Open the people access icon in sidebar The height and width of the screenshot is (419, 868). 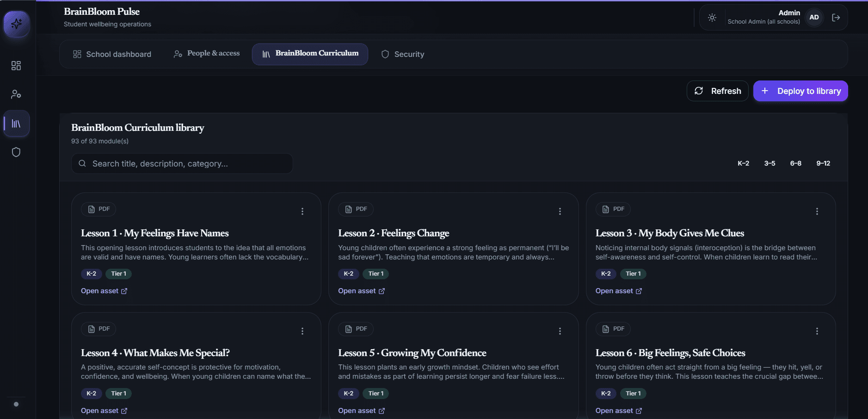point(16,94)
